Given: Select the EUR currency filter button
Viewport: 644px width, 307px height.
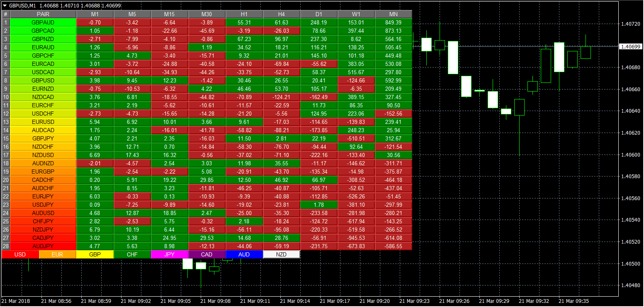Looking at the screenshot, I should coord(57,254).
